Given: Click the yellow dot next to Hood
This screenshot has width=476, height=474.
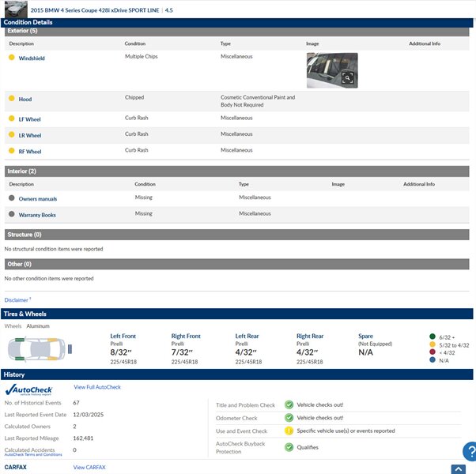Looking at the screenshot, I should pos(12,99).
